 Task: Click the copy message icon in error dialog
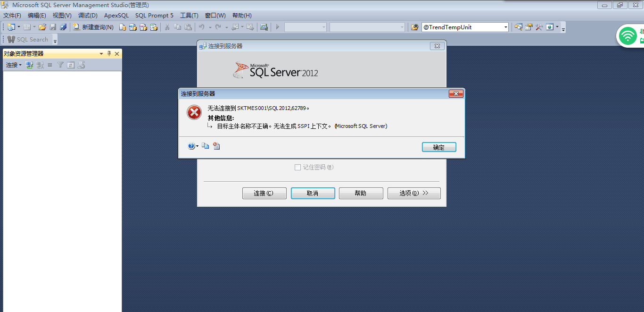pyautogui.click(x=206, y=146)
